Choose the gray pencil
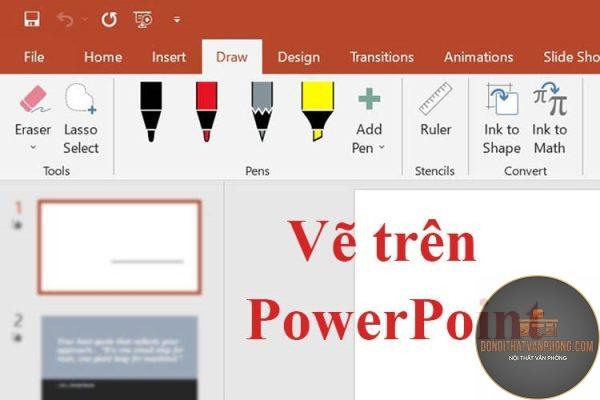The width and height of the screenshot is (600, 400). click(x=262, y=112)
